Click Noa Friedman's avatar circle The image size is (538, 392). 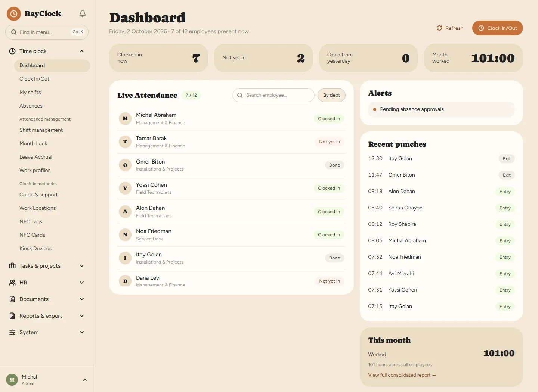(x=125, y=235)
